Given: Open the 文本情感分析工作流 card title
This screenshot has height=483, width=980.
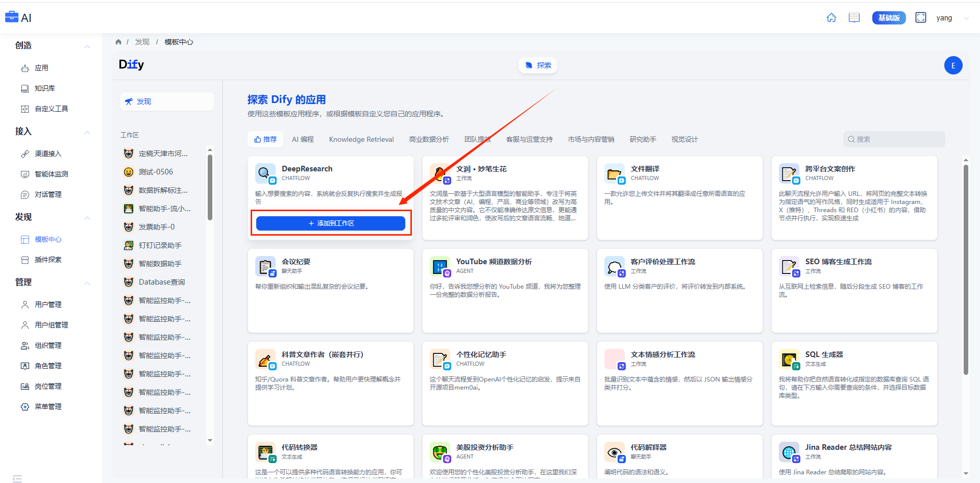Looking at the screenshot, I should (663, 354).
